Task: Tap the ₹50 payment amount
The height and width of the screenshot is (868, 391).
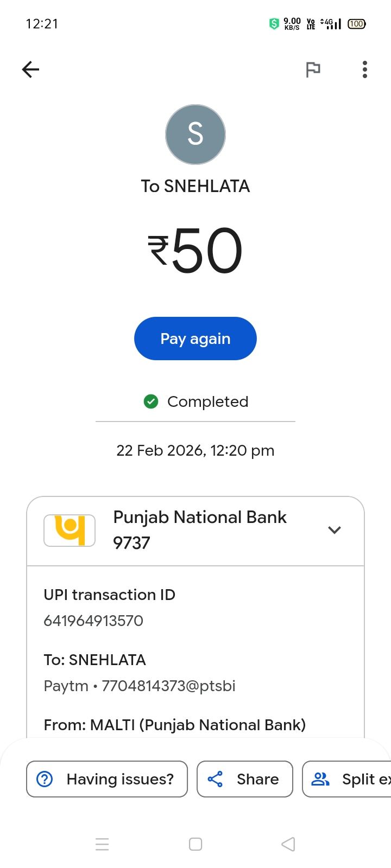Action: coord(195,251)
